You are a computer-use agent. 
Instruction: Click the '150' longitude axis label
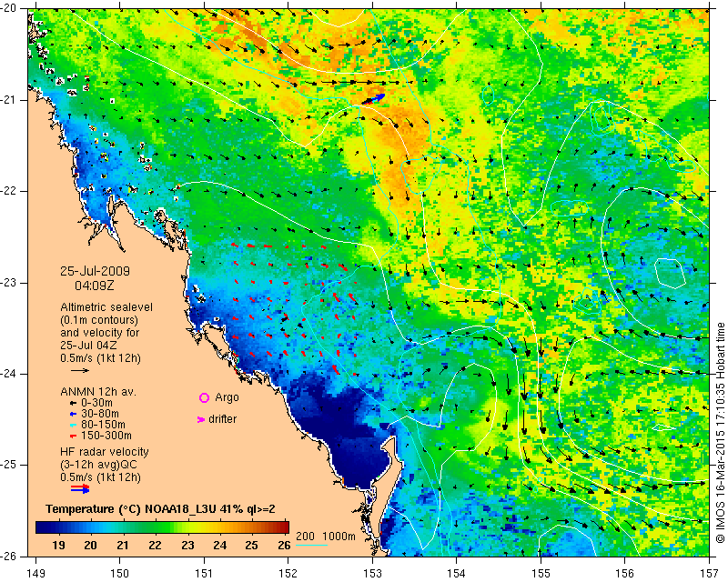pyautogui.click(x=120, y=574)
